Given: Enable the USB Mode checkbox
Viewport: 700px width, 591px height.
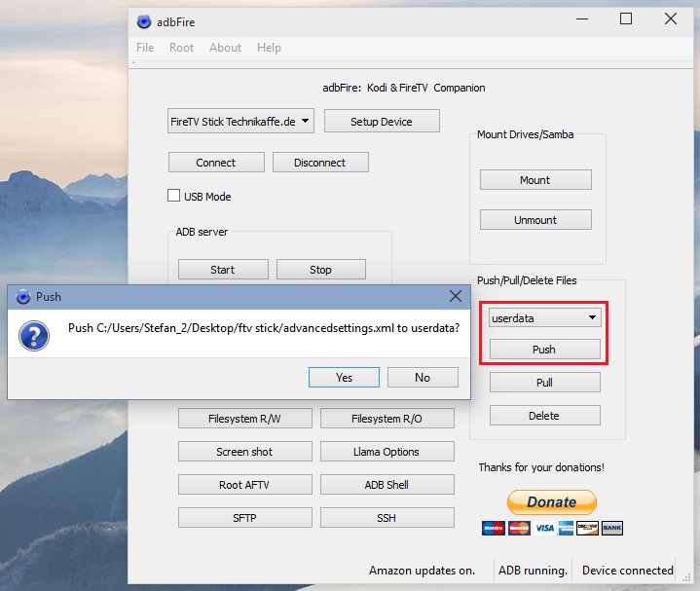Looking at the screenshot, I should click(173, 196).
